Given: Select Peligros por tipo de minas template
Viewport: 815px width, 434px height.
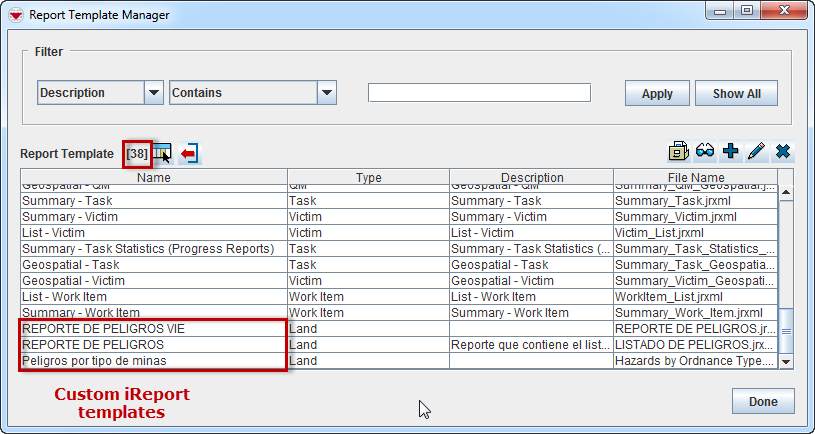Looking at the screenshot, I should 153,361.
